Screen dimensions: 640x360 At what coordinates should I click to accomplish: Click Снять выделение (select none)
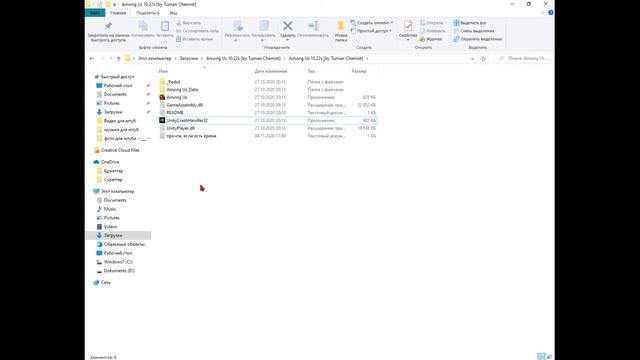point(474,31)
